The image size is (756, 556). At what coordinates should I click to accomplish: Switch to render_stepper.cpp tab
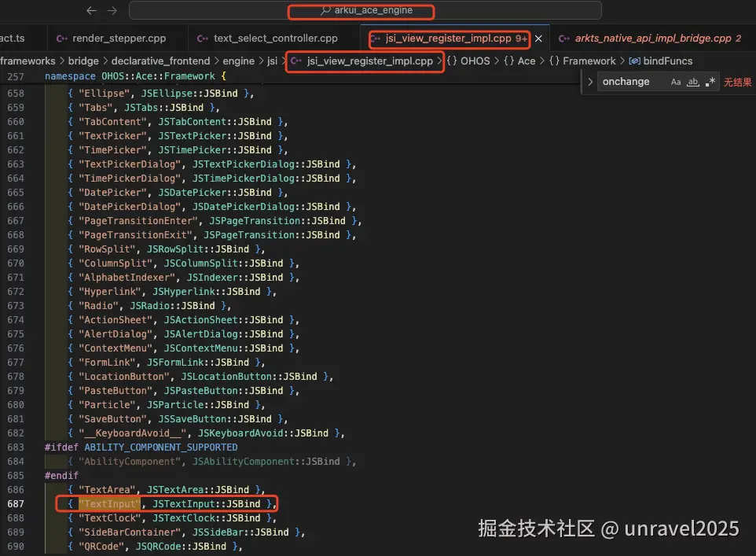click(x=118, y=39)
